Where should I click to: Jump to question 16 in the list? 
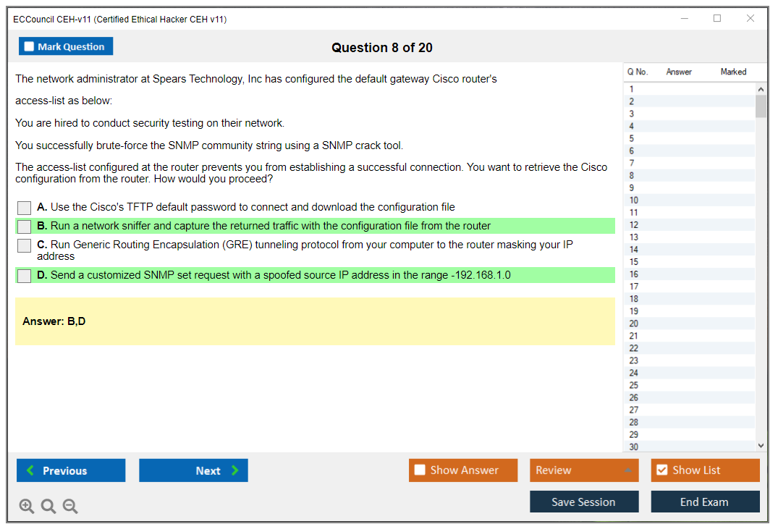pos(634,274)
